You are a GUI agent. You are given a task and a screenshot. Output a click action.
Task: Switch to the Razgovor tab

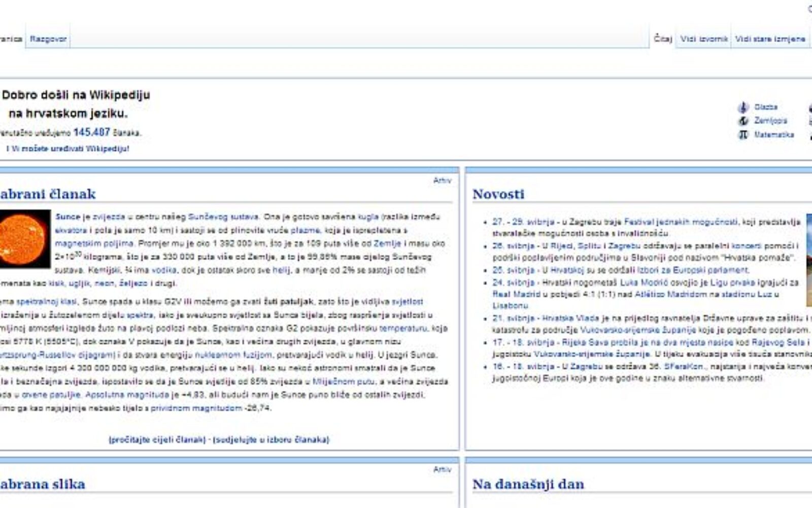pos(48,39)
